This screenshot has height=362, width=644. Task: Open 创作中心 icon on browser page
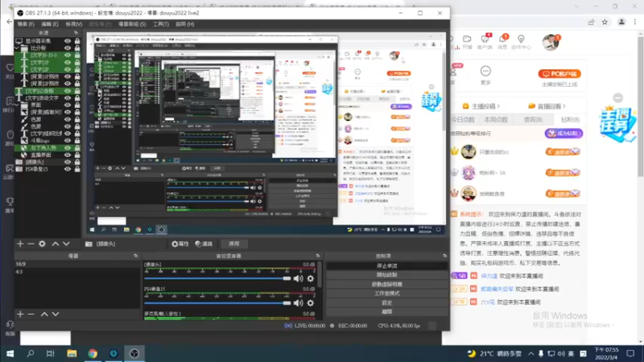click(521, 42)
